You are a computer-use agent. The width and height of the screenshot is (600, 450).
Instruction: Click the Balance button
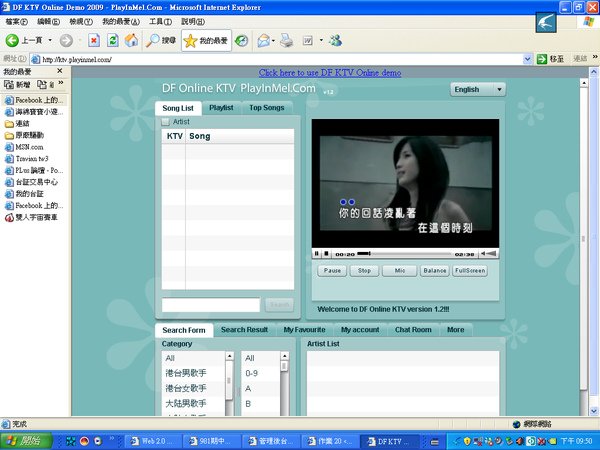(435, 271)
